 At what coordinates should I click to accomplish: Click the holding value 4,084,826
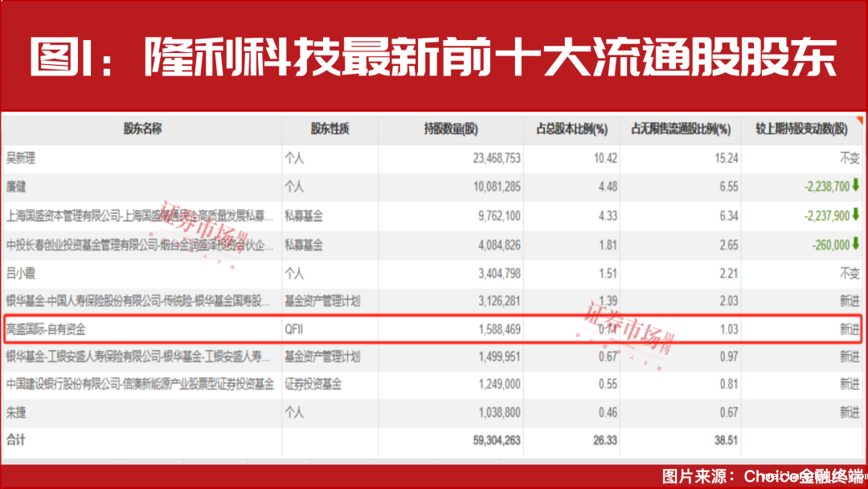499,244
